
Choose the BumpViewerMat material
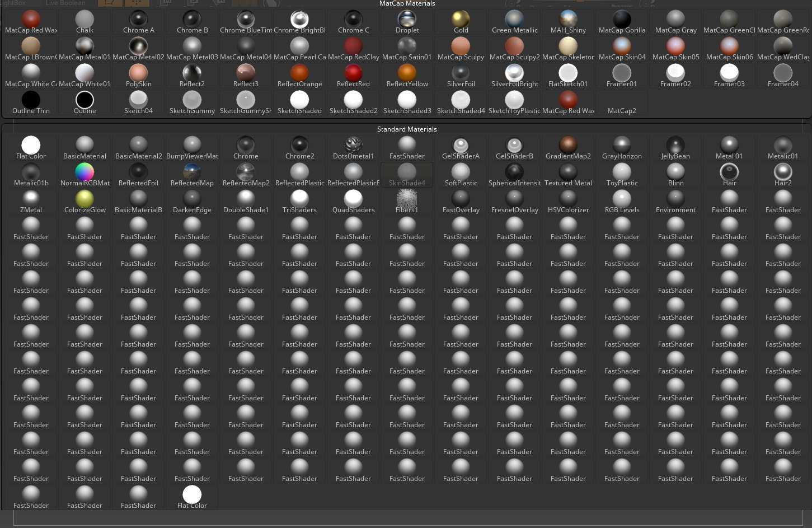point(192,148)
